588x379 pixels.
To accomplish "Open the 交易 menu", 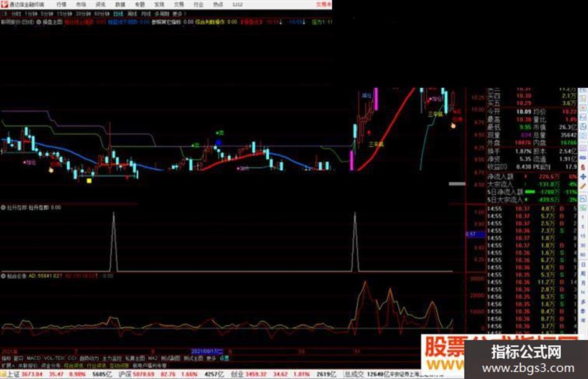I will pos(179,4).
